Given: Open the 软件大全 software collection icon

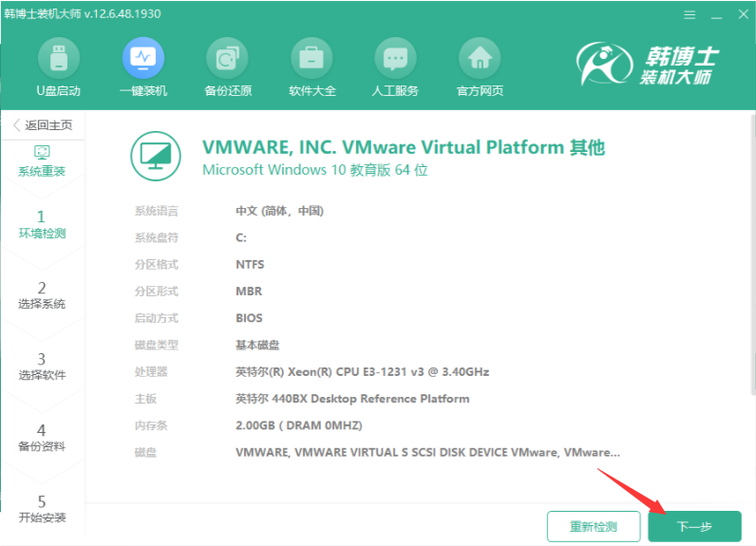Looking at the screenshot, I should (x=312, y=60).
